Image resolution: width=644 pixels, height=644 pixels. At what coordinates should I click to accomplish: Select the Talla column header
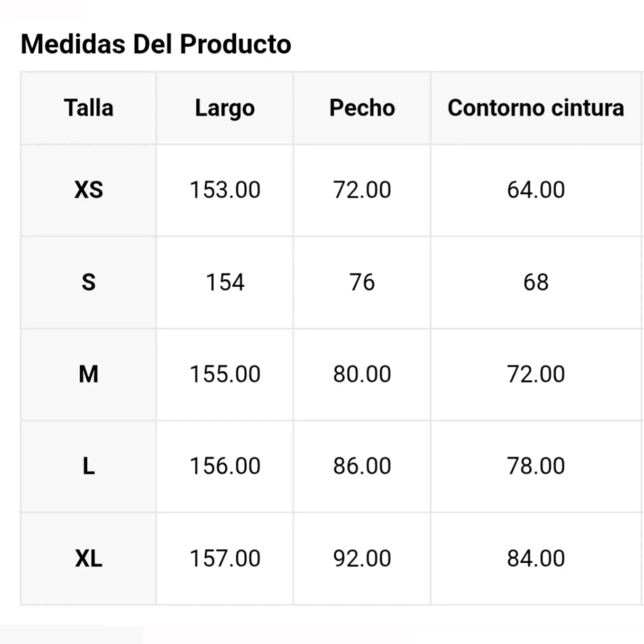(89, 108)
